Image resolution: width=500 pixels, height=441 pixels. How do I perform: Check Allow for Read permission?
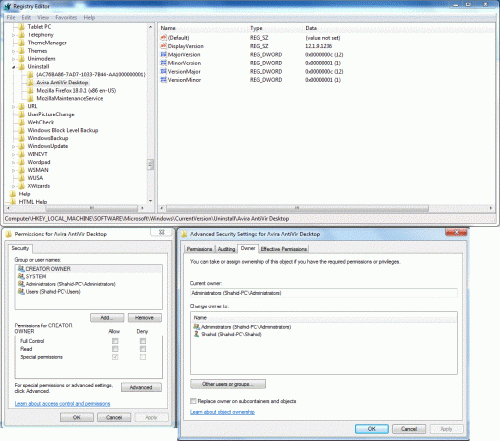point(115,349)
